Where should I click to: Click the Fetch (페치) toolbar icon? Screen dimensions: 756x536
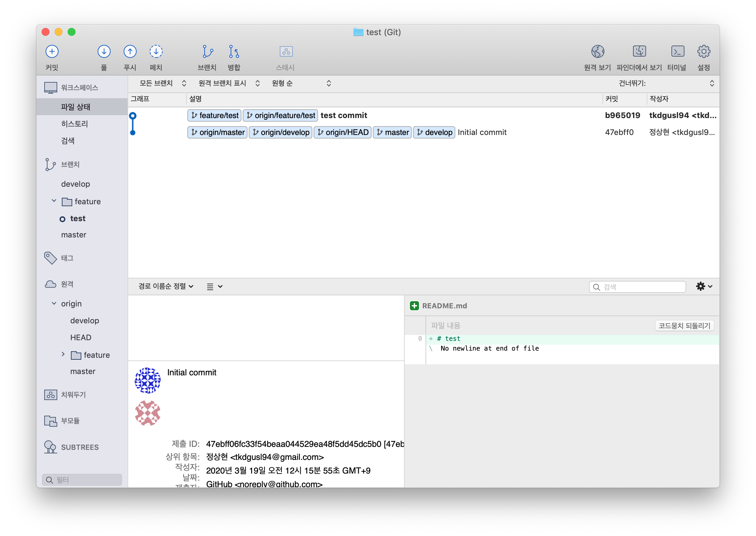[x=156, y=51]
